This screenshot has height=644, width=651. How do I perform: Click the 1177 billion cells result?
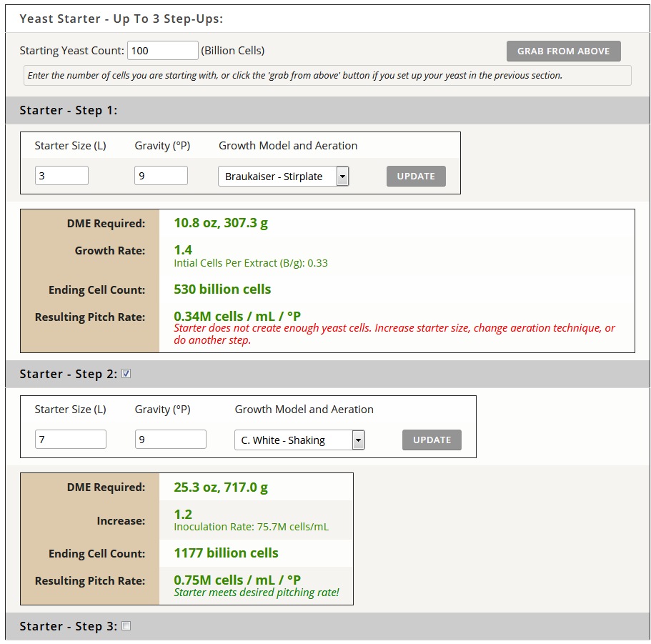(226, 553)
